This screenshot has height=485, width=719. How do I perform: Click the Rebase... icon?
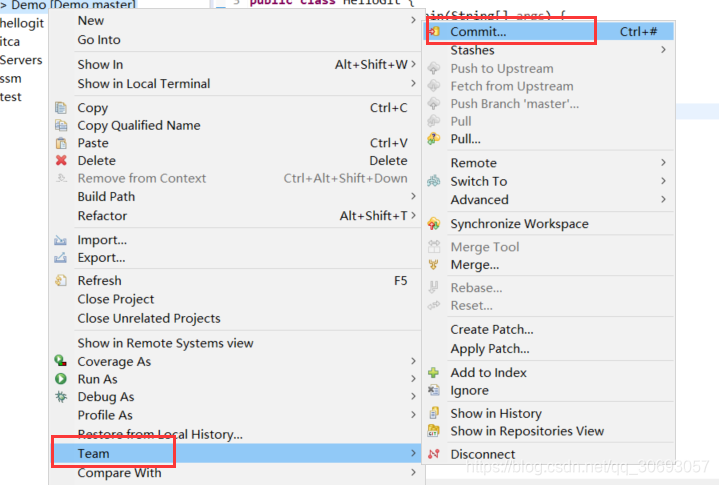pyautogui.click(x=434, y=287)
